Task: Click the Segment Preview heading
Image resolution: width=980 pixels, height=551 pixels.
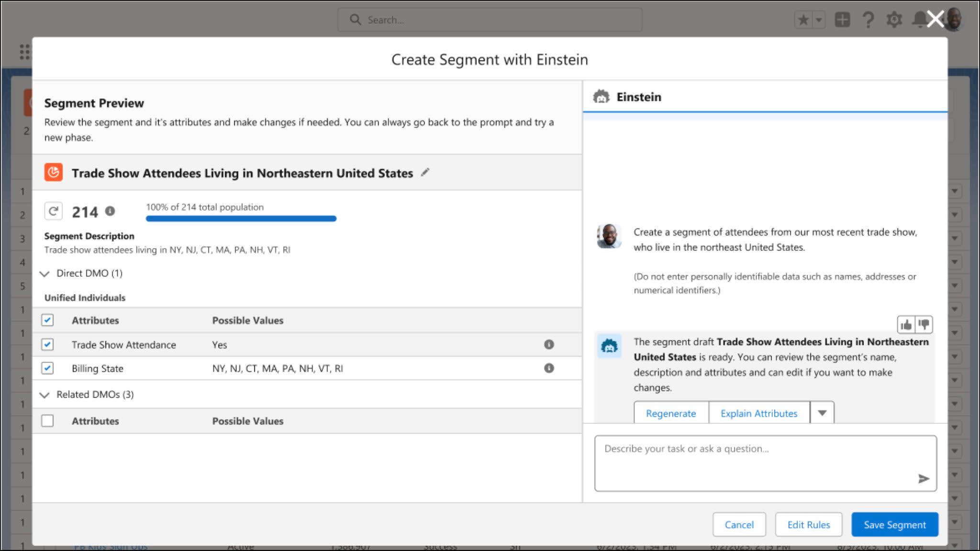Action: (94, 103)
